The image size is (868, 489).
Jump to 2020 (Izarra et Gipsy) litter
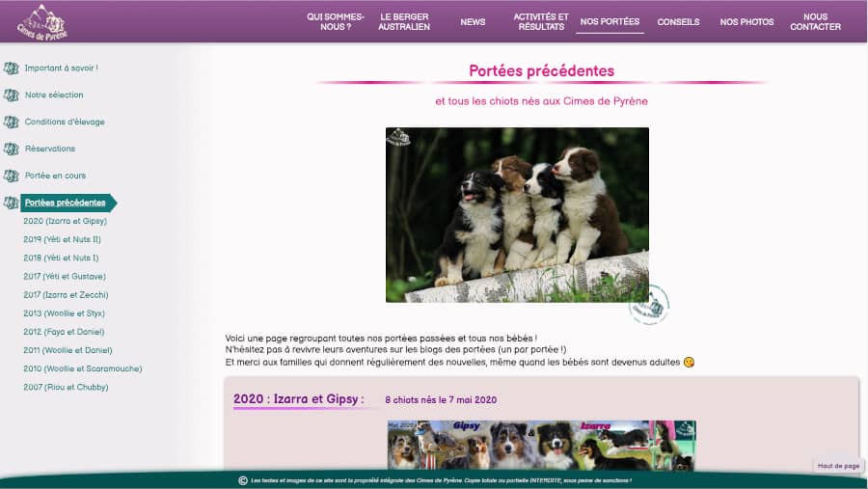(x=65, y=221)
